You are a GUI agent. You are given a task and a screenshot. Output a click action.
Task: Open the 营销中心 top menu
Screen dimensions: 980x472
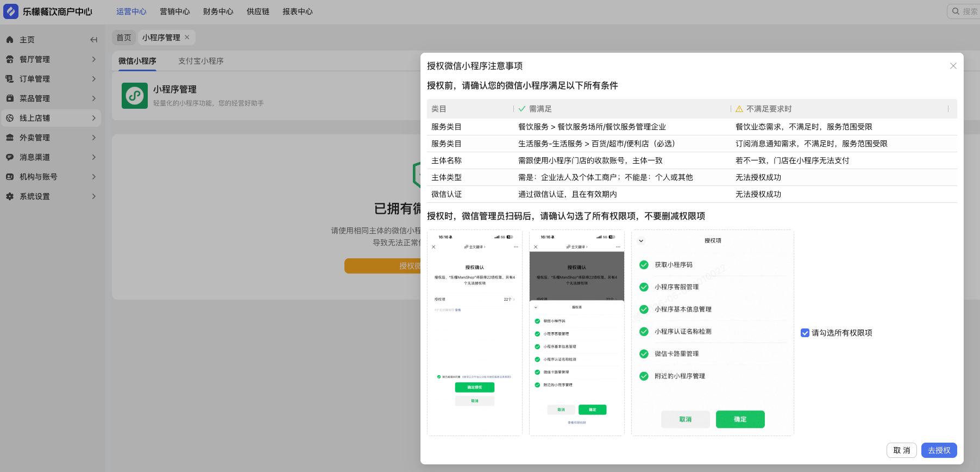175,11
